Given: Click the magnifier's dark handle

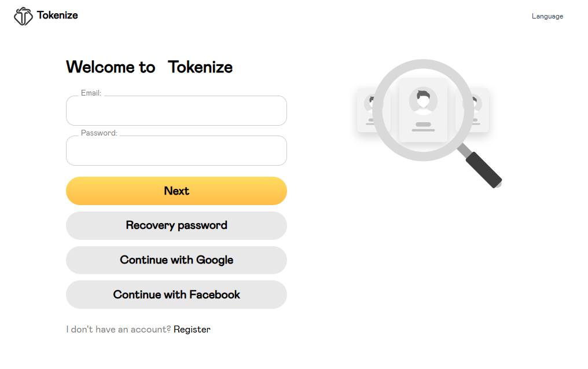Looking at the screenshot, I should coord(483,171).
